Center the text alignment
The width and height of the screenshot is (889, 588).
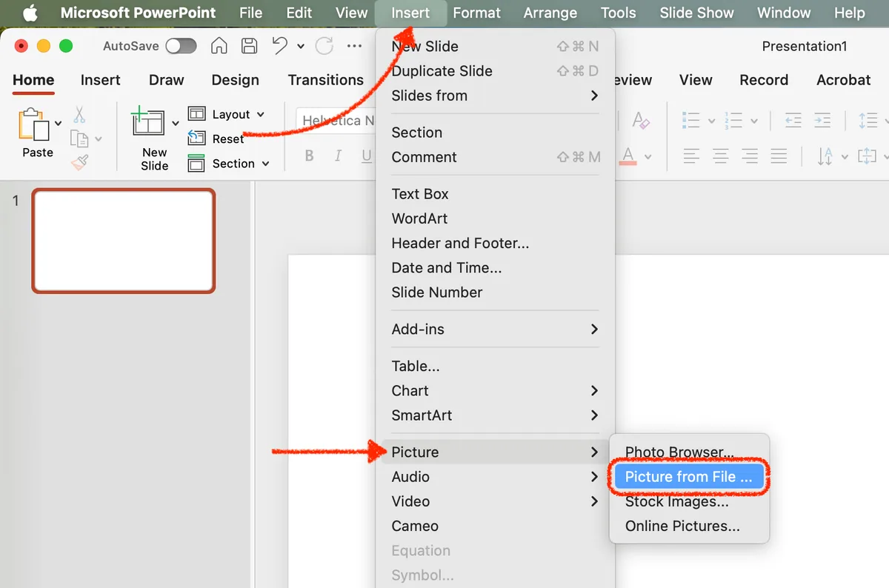[x=720, y=156]
